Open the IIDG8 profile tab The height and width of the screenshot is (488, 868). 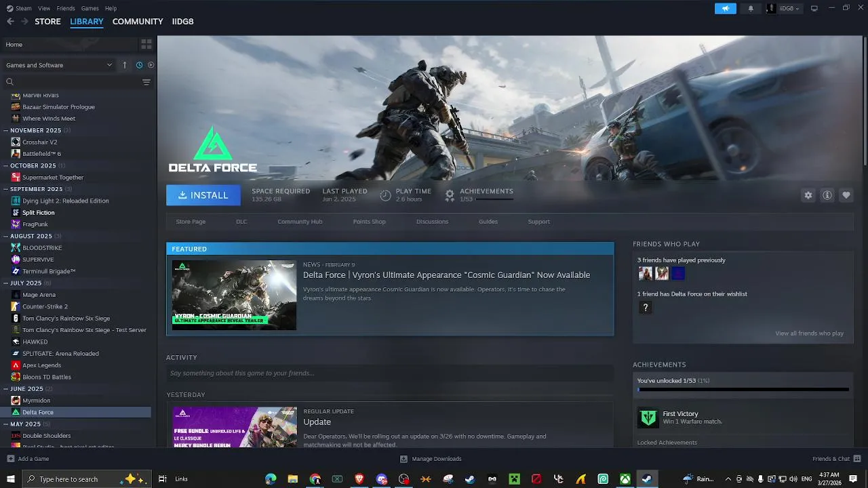pos(183,22)
